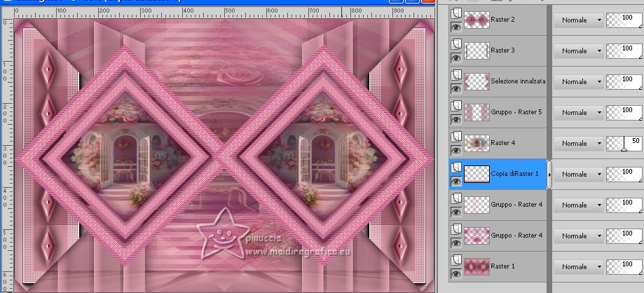The width and height of the screenshot is (644, 293).
Task: Open blend mode dropdown for Raster 2
Action: tap(578, 20)
